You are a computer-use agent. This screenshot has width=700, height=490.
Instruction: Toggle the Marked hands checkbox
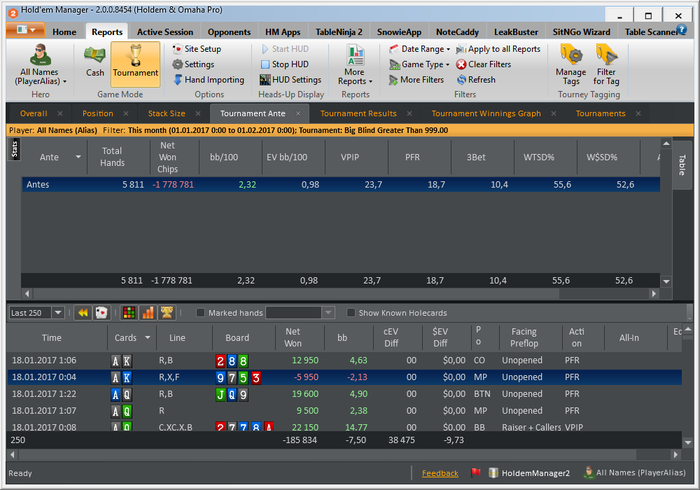(200, 313)
